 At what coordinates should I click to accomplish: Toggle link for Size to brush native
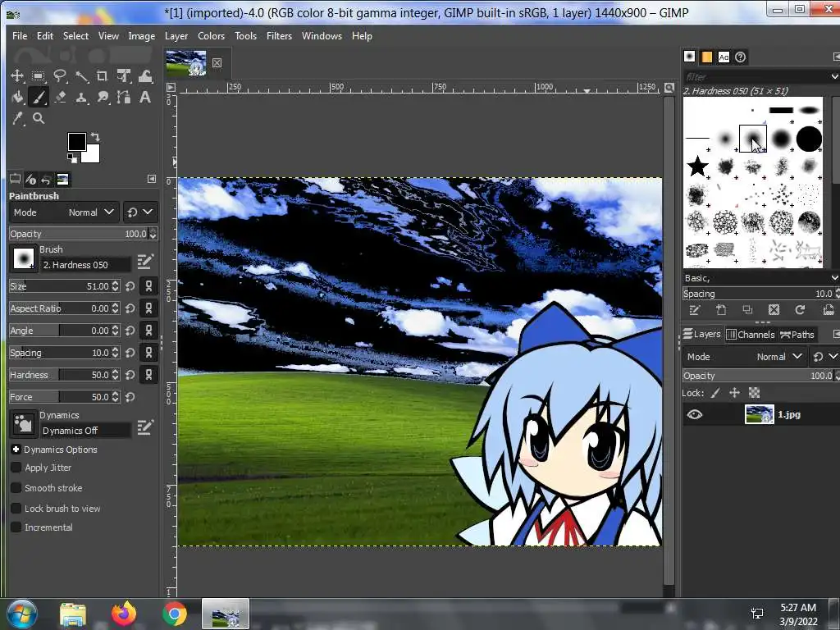click(149, 286)
